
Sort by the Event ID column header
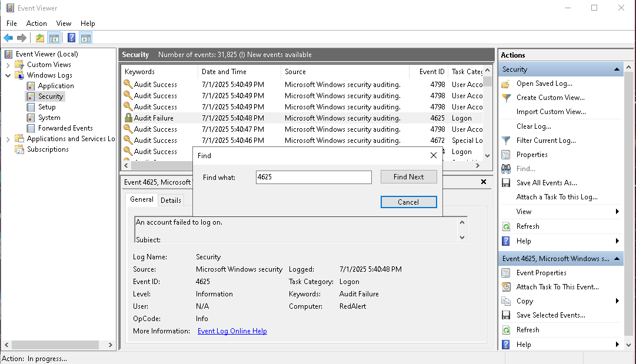[x=429, y=72]
